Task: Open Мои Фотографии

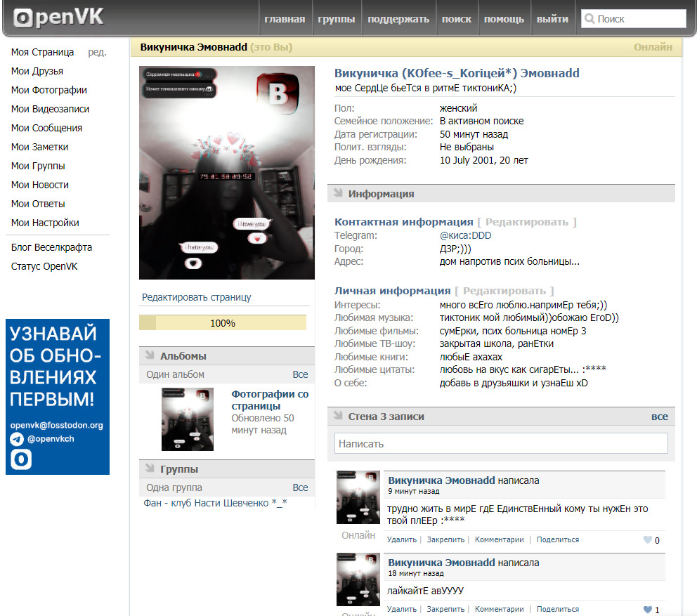Action: (x=49, y=90)
